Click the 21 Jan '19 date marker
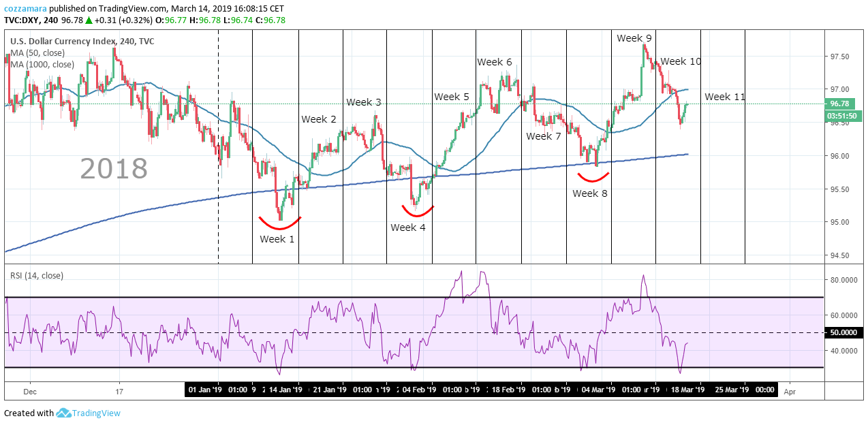Image resolution: width=868 pixels, height=425 pixels. tap(330, 390)
